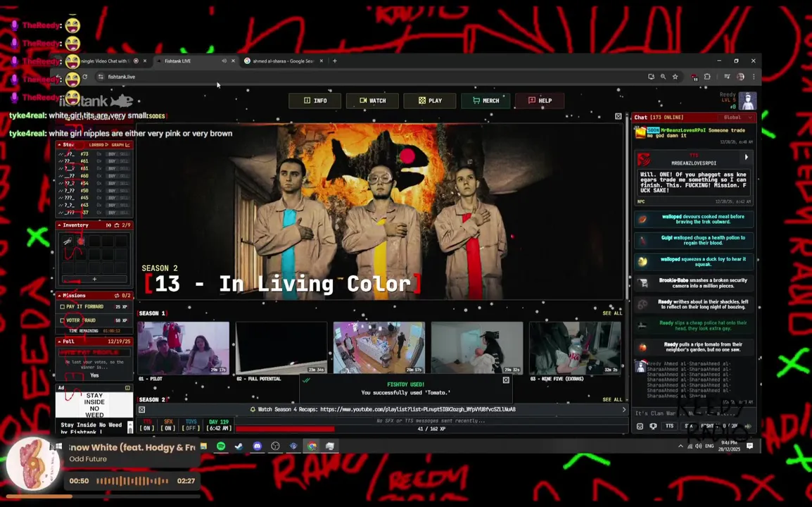812x507 pixels.
Task: Refresh missions with the 0/2 icon
Action: tap(117, 296)
